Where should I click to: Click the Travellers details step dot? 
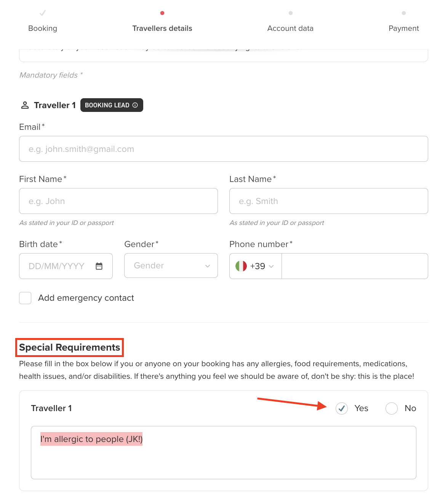(x=162, y=13)
